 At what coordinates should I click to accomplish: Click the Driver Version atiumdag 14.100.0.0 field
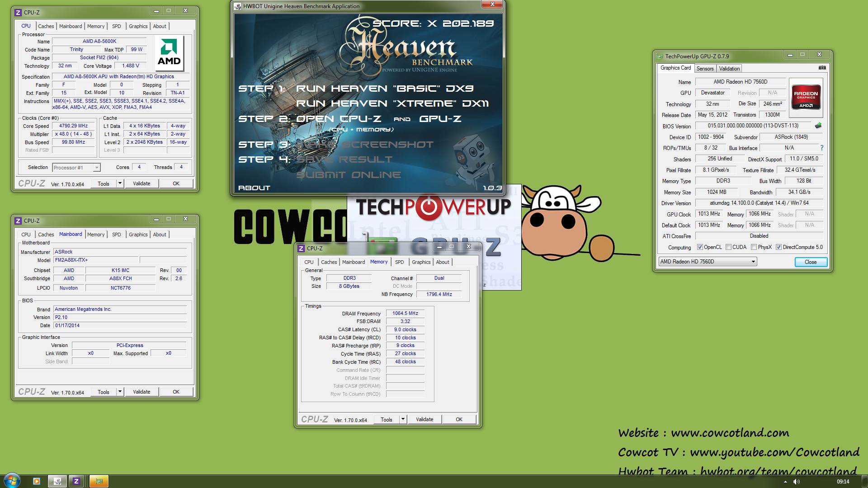tap(759, 203)
